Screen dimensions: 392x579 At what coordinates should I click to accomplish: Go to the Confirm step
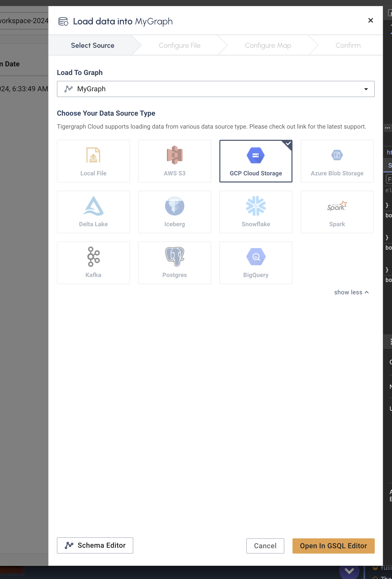pyautogui.click(x=348, y=45)
